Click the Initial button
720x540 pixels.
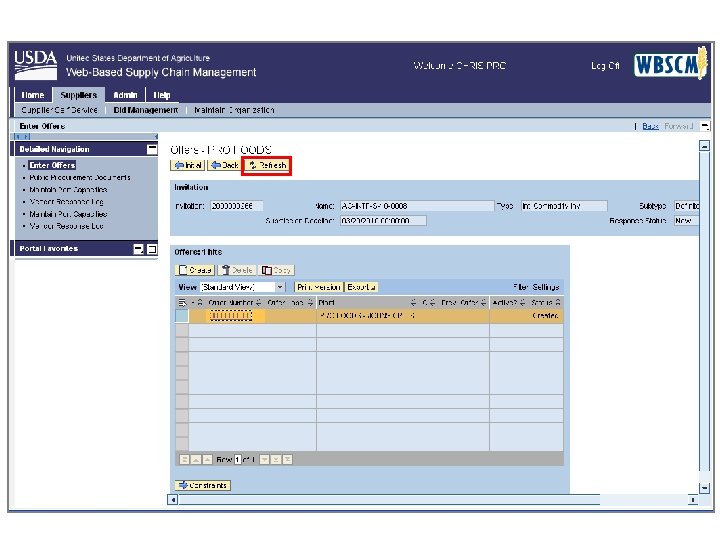(x=187, y=165)
